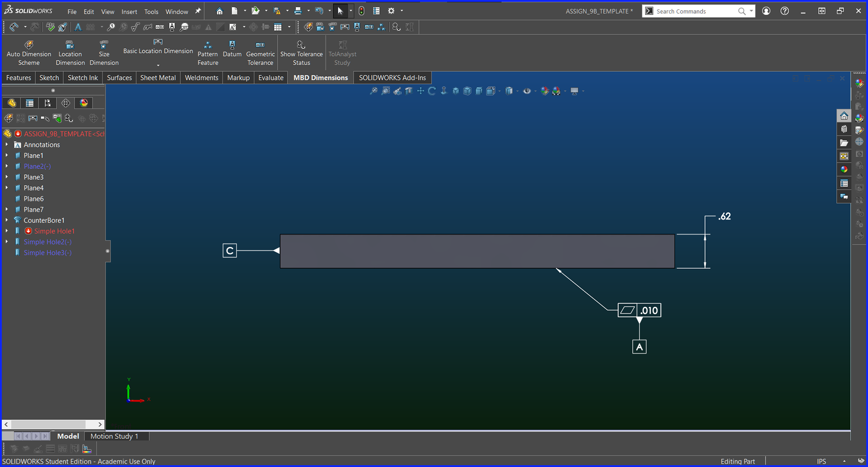Toggle Section View in the view toolbar

point(409,91)
